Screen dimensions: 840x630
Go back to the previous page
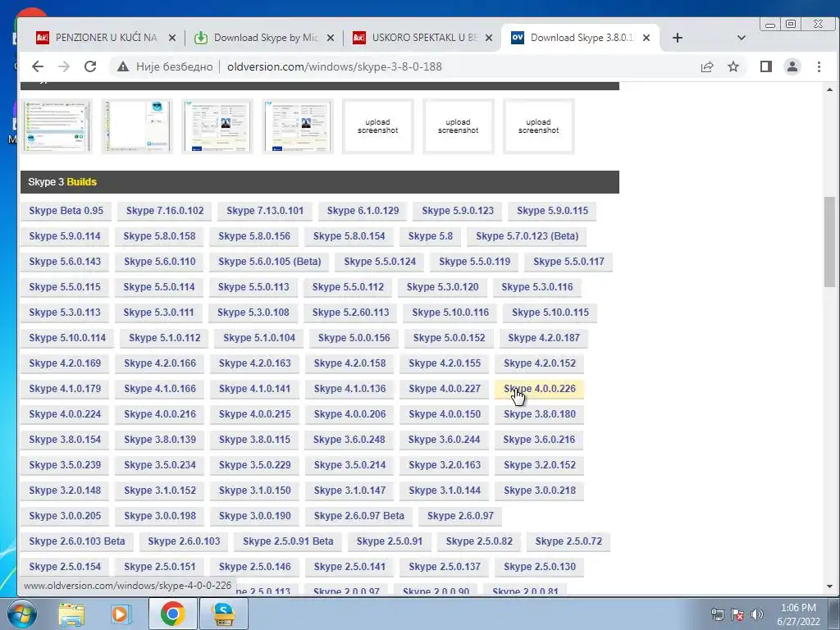click(x=37, y=66)
